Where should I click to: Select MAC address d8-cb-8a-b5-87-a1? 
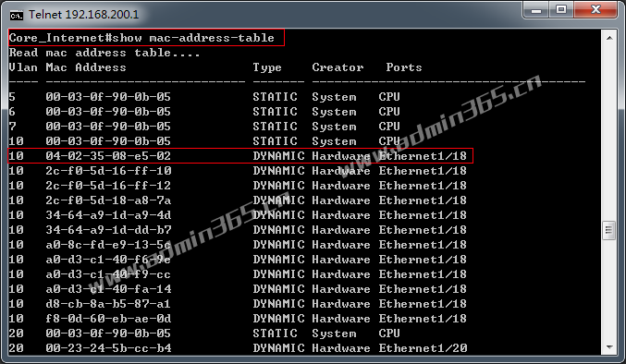108,304
